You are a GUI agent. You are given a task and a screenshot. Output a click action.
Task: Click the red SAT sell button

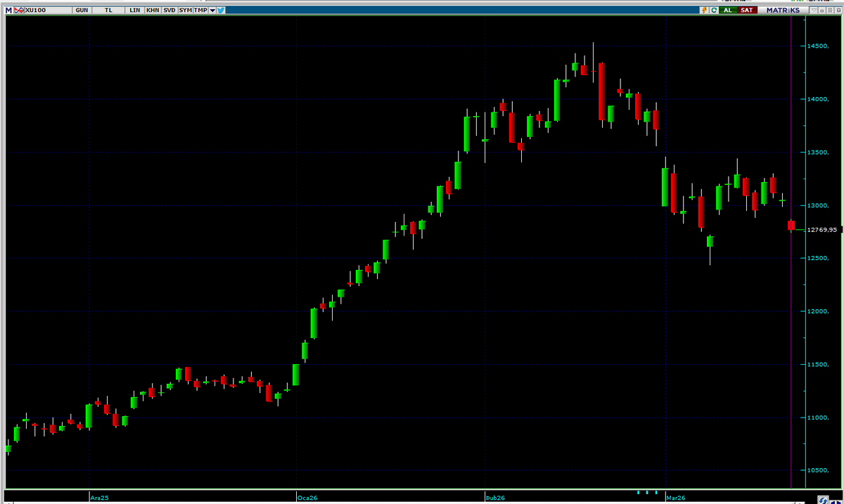(748, 11)
